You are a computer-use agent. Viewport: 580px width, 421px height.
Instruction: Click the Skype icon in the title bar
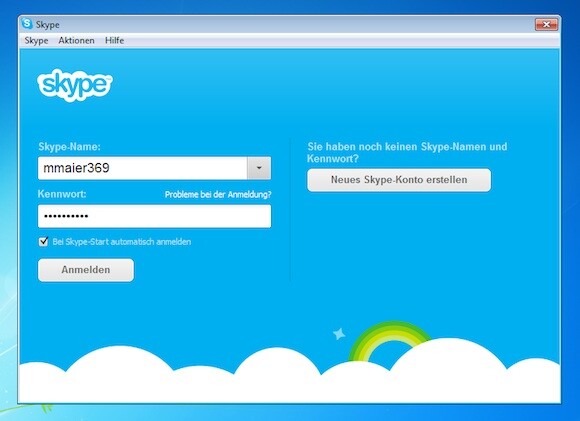coord(27,24)
